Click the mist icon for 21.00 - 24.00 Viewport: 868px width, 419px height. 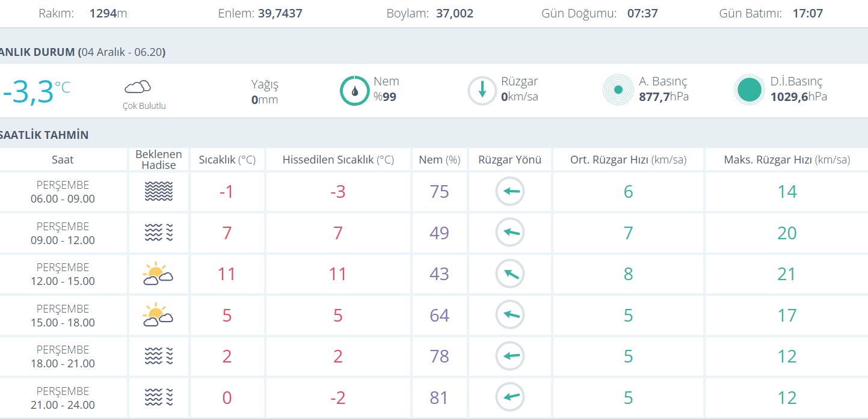[159, 397]
